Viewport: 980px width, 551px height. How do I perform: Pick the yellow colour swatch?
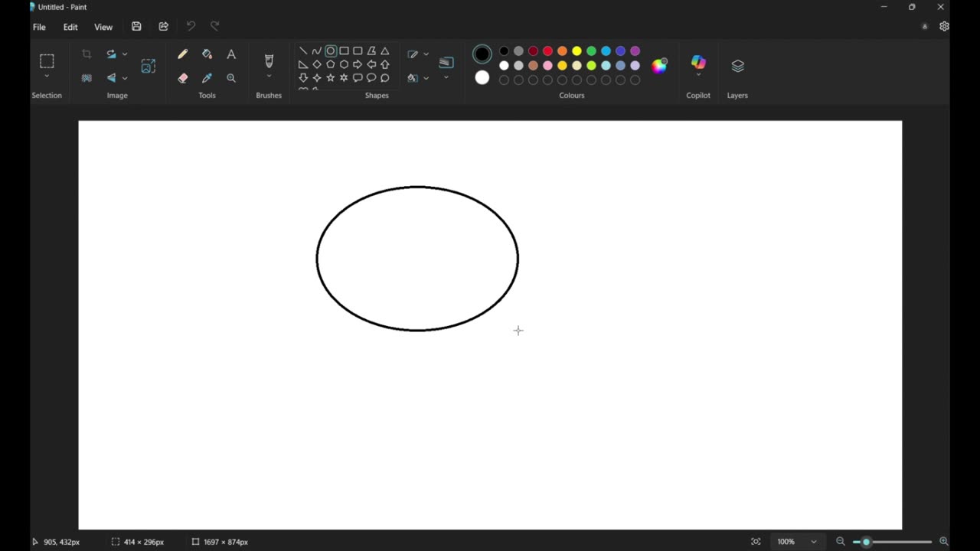(577, 51)
